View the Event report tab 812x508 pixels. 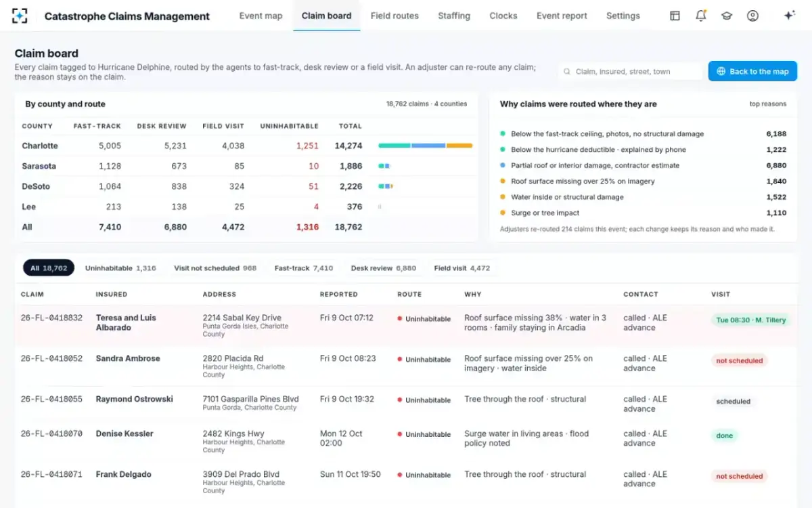562,16
